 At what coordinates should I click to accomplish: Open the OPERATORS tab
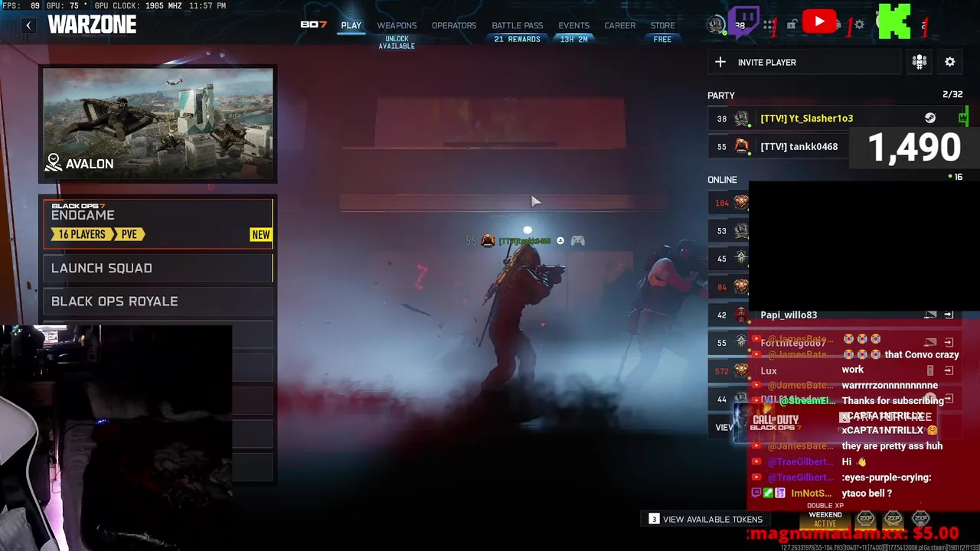point(454,25)
